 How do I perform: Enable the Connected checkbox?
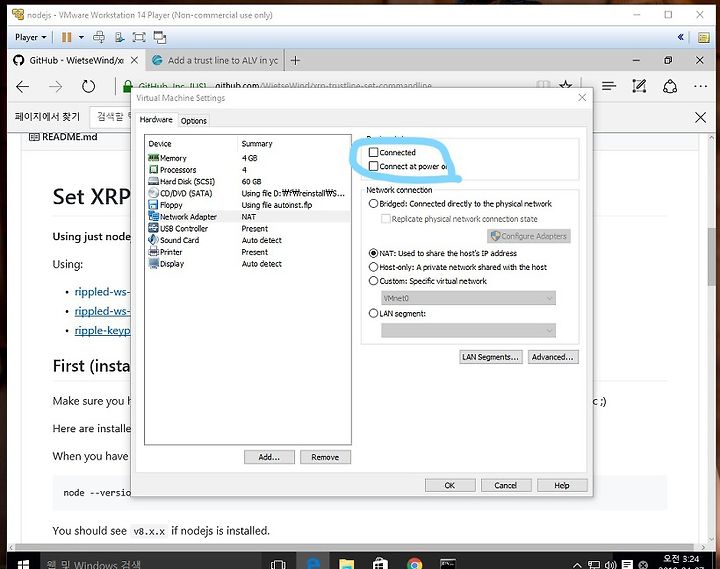point(374,152)
